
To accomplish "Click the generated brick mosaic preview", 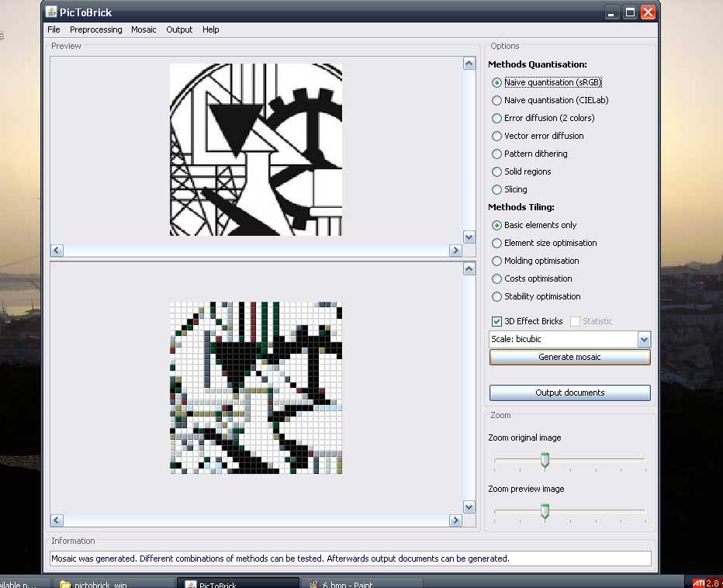I will tap(256, 388).
